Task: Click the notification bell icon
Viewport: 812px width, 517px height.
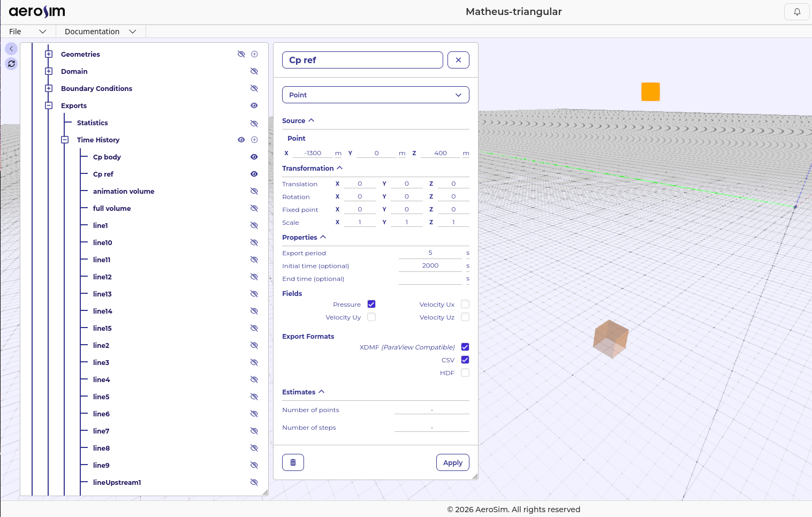Action: (796, 12)
